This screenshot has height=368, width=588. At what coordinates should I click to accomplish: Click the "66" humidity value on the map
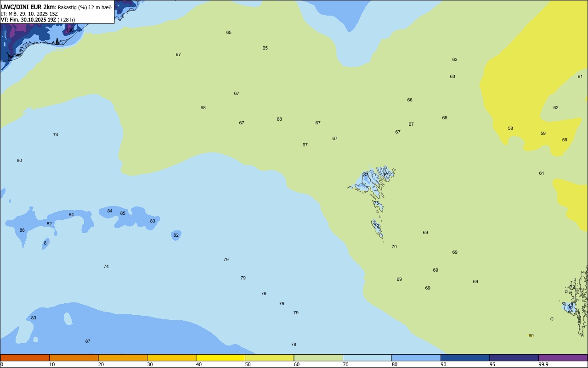[410, 100]
